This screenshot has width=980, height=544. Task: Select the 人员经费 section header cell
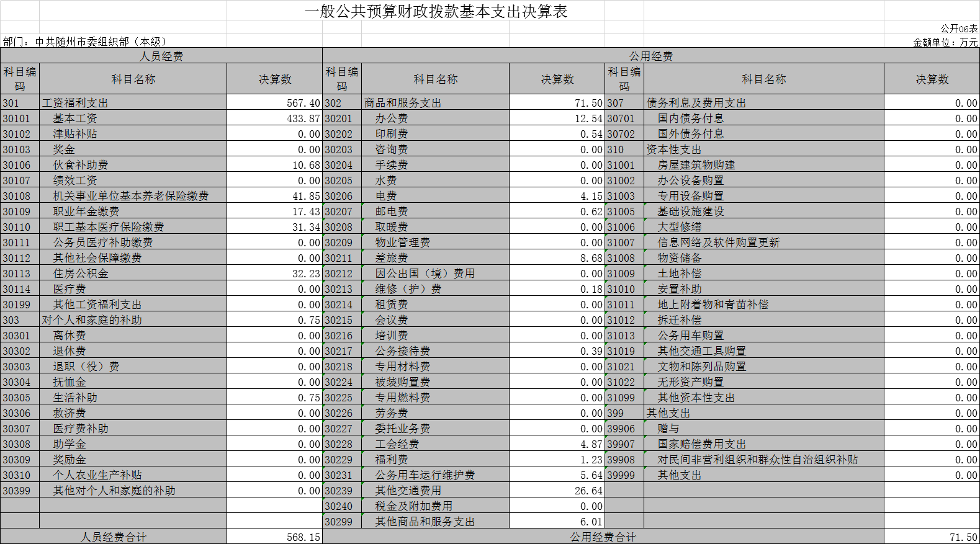tap(161, 56)
